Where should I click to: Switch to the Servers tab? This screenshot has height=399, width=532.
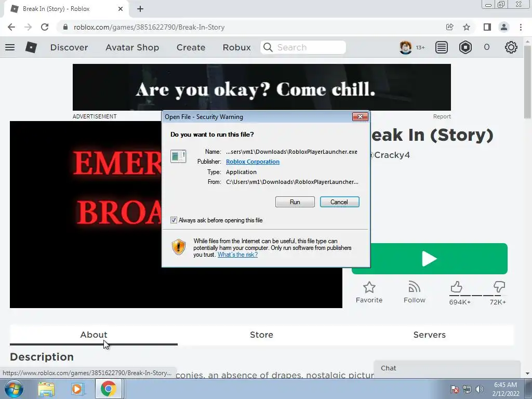click(430, 335)
